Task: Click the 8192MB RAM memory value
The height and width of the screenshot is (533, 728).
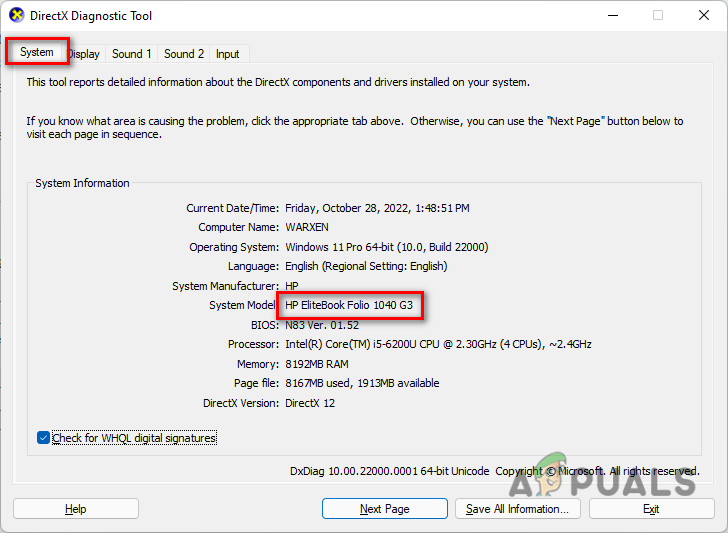Action: (317, 364)
